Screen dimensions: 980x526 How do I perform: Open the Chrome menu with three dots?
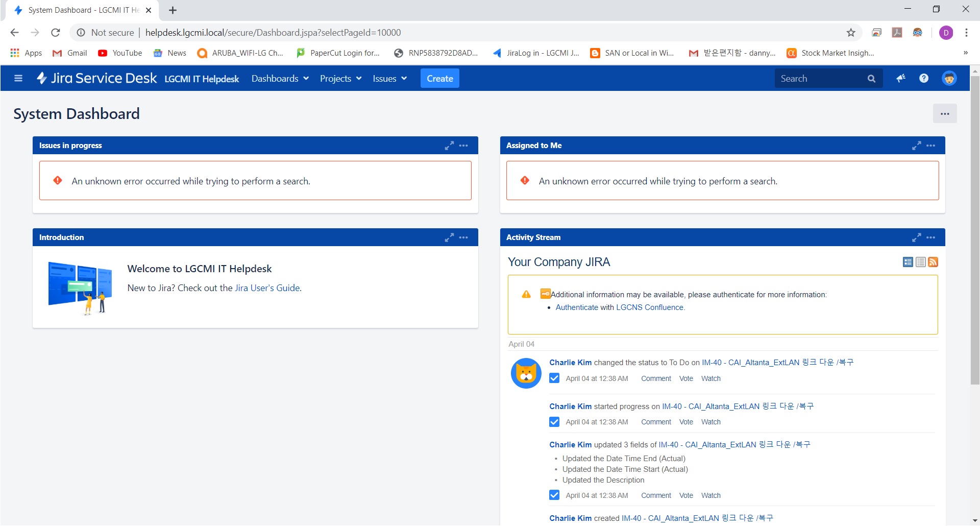coord(966,33)
